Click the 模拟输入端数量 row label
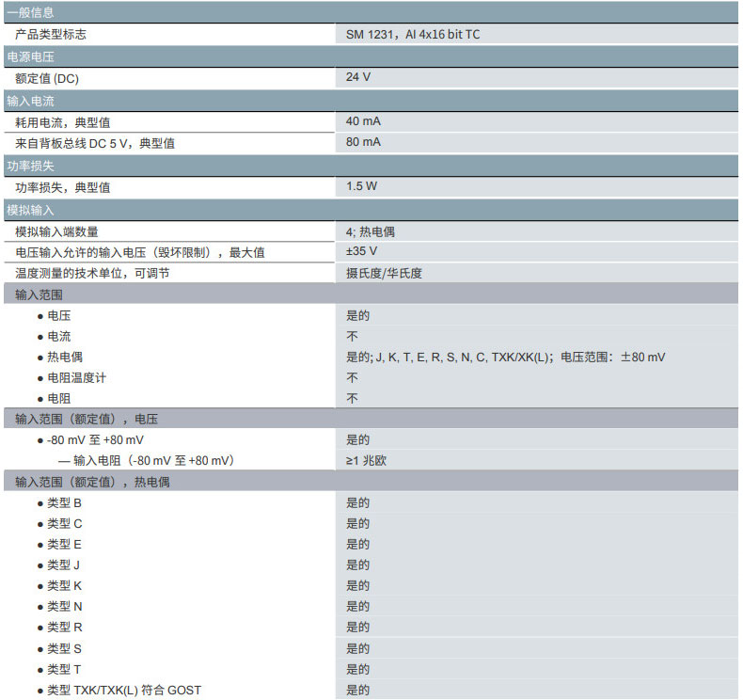This screenshot has width=743, height=700. pos(56,231)
